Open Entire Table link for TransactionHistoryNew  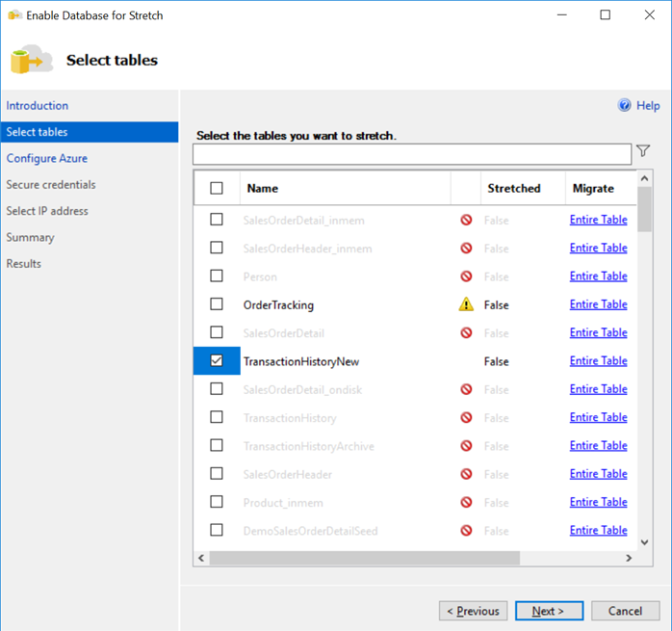(598, 361)
